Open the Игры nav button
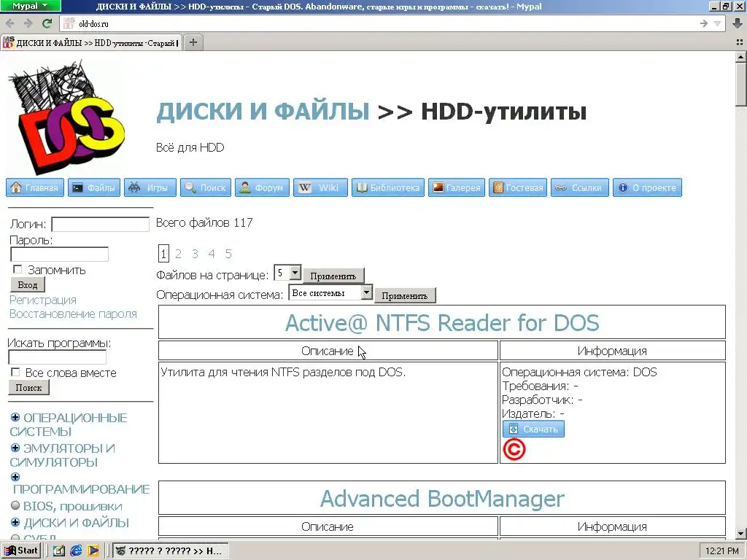 150,187
